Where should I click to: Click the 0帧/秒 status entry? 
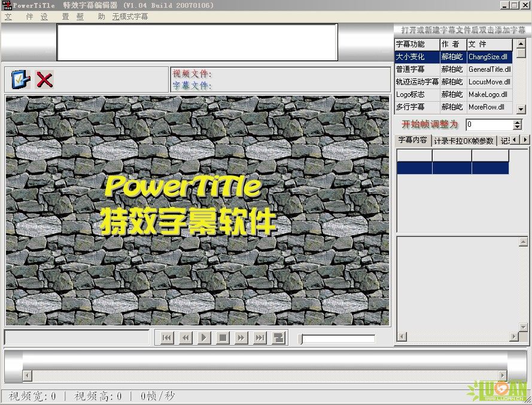pyautogui.click(x=157, y=396)
